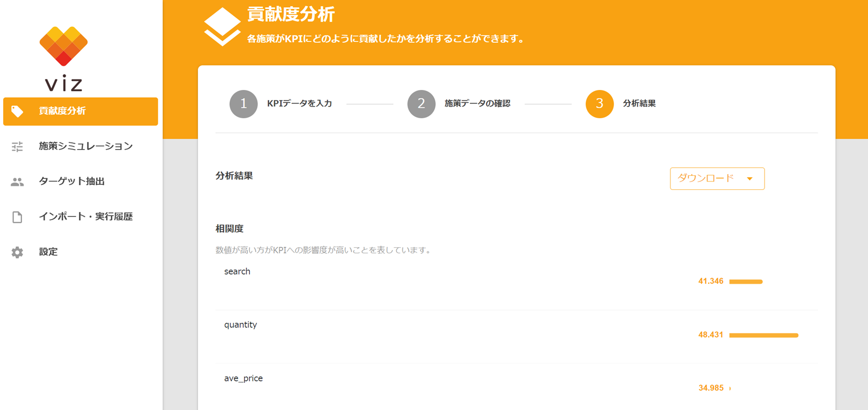The image size is (868, 410).
Task: Click the 分析結果 section heading
Action: point(234,176)
